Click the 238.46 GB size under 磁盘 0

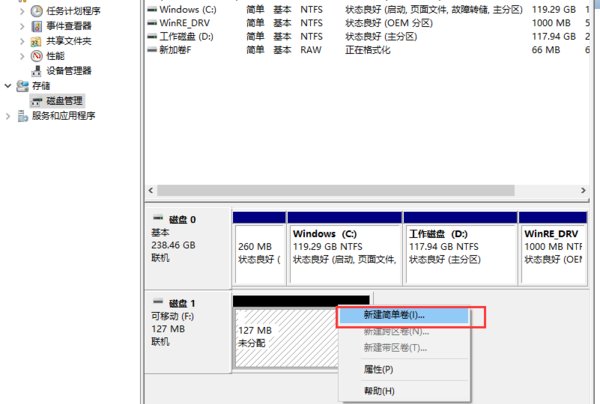pyautogui.click(x=173, y=245)
